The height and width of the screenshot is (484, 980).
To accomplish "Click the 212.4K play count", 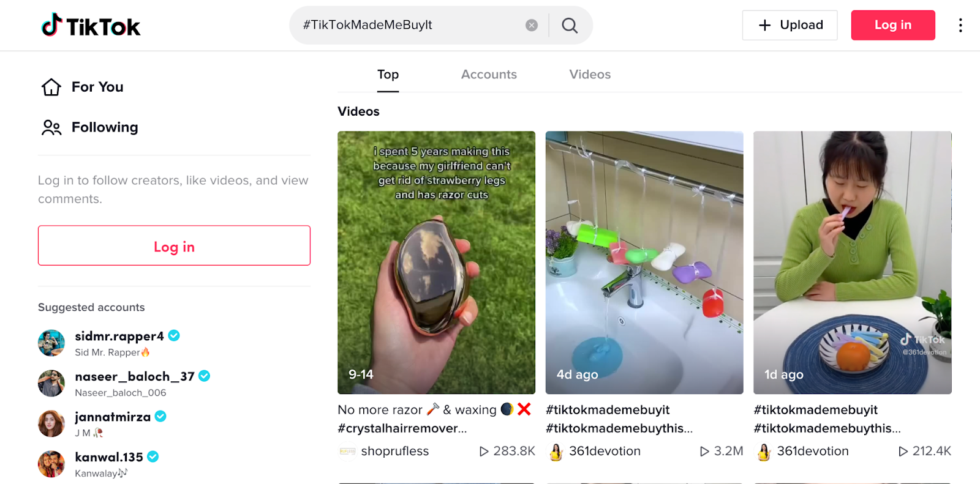I will (925, 451).
